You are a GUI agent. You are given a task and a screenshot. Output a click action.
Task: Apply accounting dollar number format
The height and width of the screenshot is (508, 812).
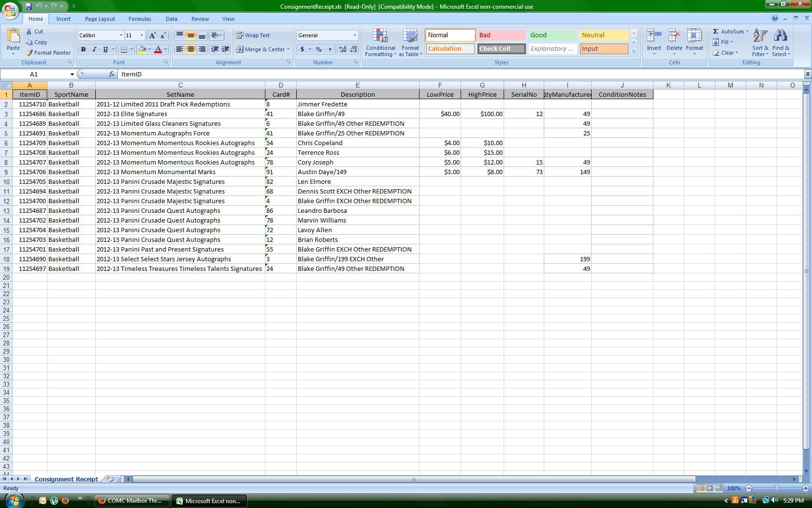[x=302, y=49]
